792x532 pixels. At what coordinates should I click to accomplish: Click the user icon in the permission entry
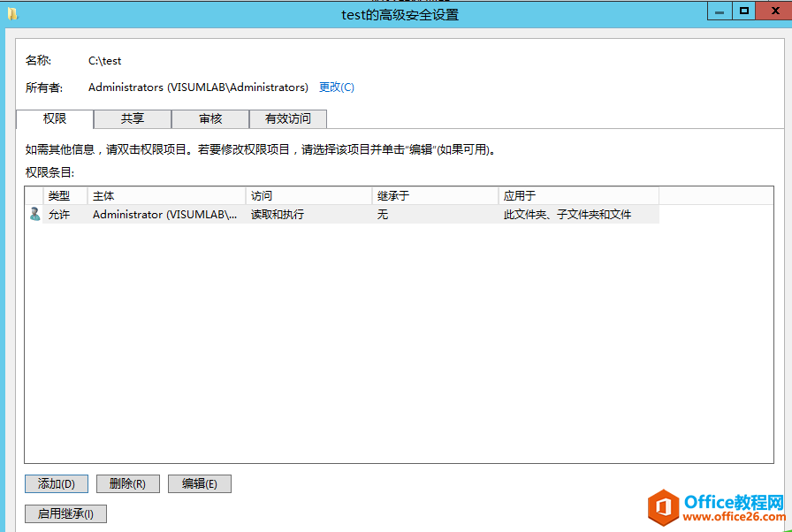click(x=34, y=214)
